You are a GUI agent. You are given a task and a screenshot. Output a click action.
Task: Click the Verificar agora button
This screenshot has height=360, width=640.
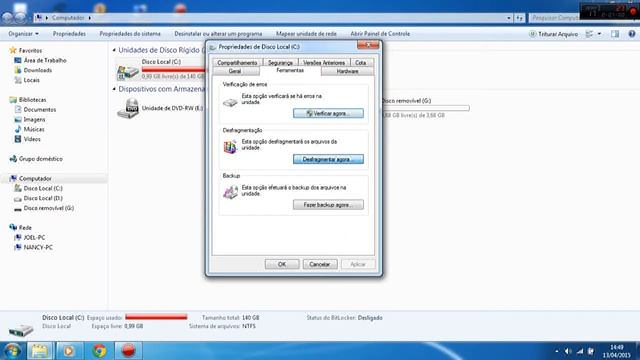(x=328, y=113)
